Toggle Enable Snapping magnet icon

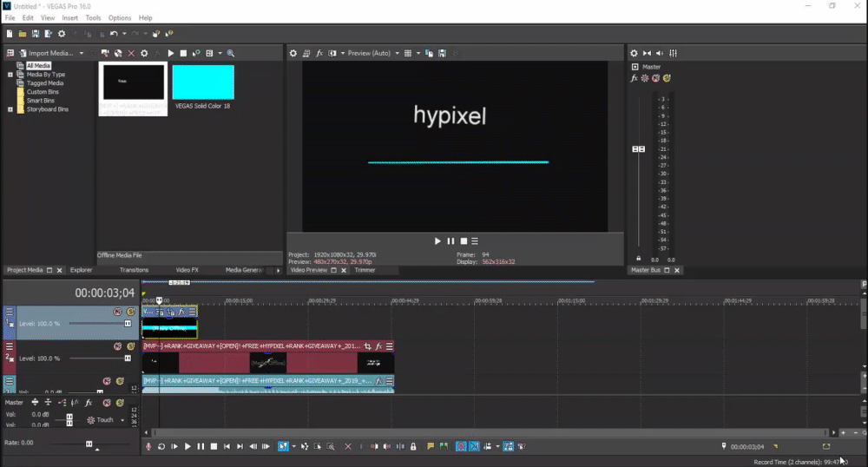[461, 446]
